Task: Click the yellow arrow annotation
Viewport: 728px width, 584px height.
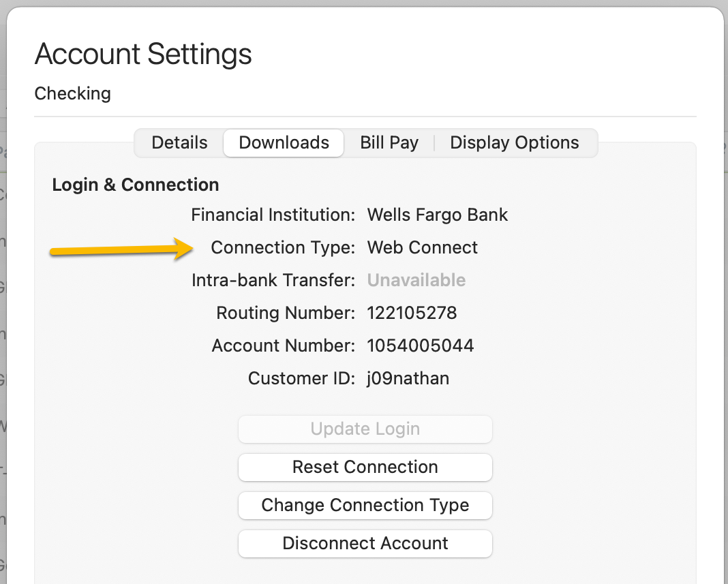Action: pyautogui.click(x=123, y=249)
